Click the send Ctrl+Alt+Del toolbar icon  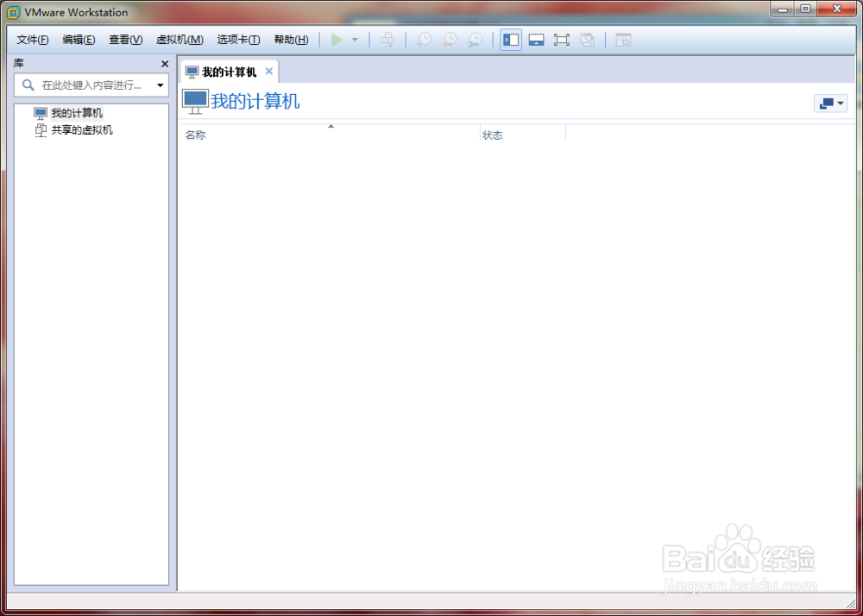point(388,40)
